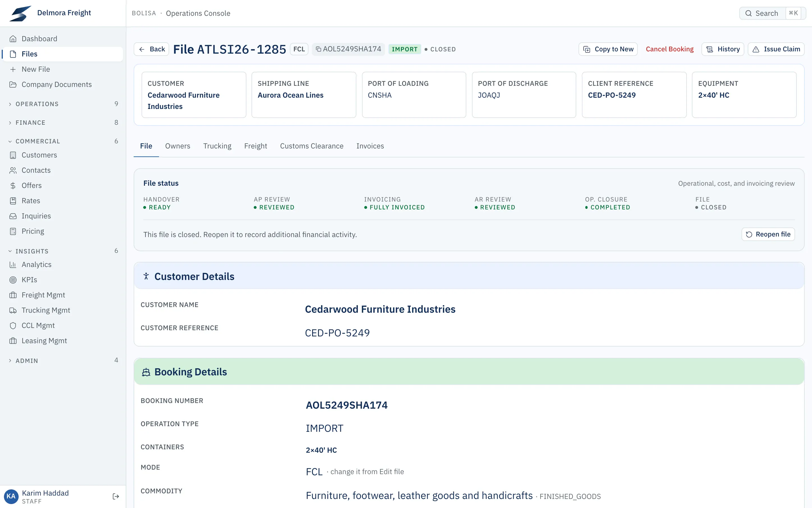Open the Freight tab
The height and width of the screenshot is (508, 812).
point(255,146)
